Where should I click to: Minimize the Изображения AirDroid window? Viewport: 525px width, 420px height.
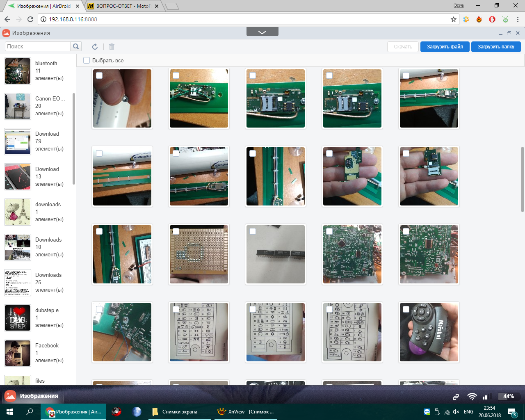500,33
